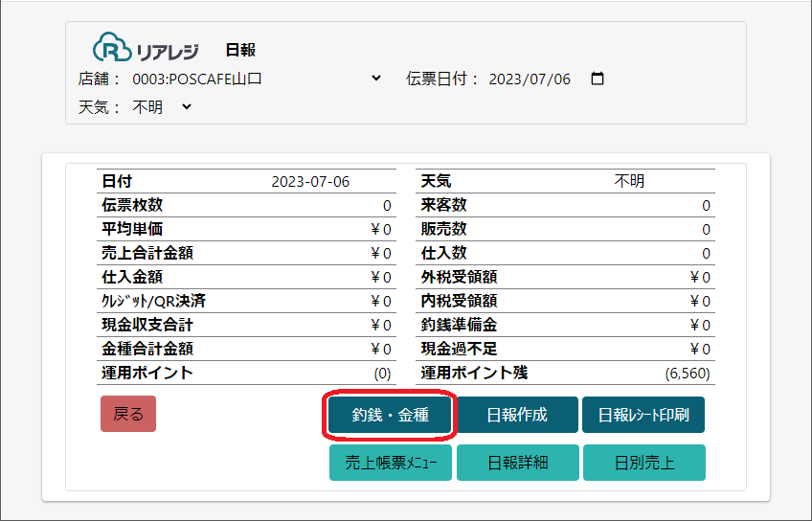Viewport: 812px width, 522px height.
Task: Click the 不明 value in 天気 table row
Action: pos(629,181)
